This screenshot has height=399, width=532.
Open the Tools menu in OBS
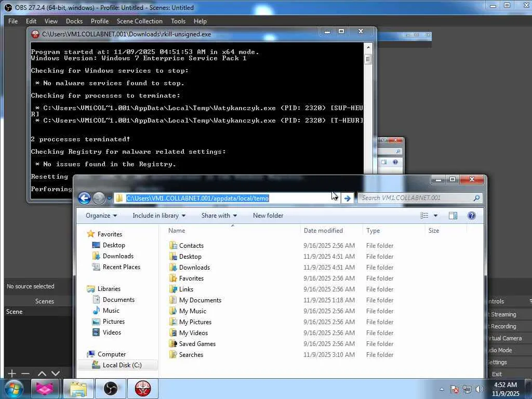178,21
